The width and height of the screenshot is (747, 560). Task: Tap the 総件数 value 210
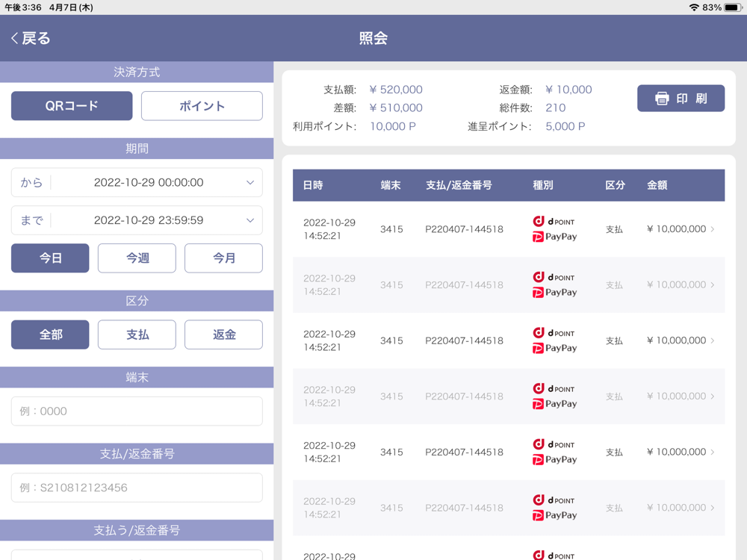pyautogui.click(x=556, y=108)
